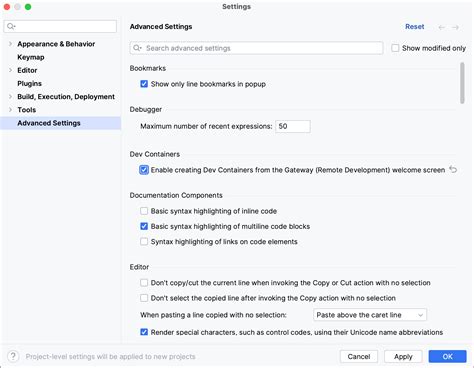474x368 pixels.
Task: Click the magnifier icon in the advanced settings search
Action: 137,48
